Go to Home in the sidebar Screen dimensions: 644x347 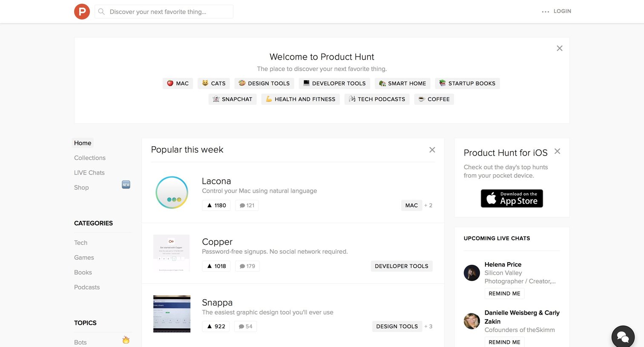coord(83,143)
